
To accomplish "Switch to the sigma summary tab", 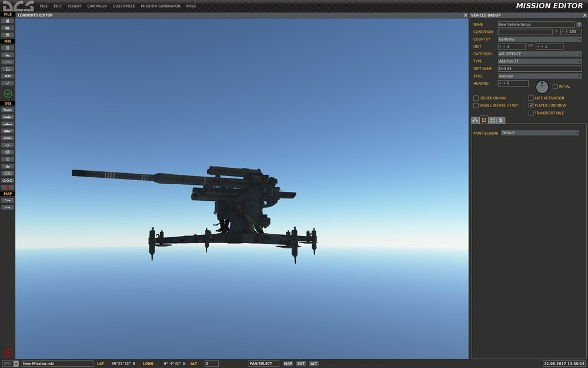I will click(x=500, y=120).
